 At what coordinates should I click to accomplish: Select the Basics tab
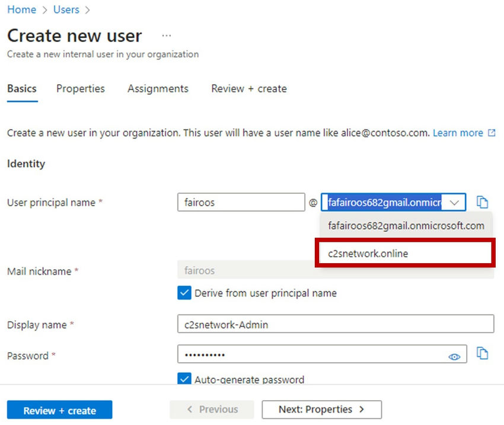pyautogui.click(x=22, y=89)
